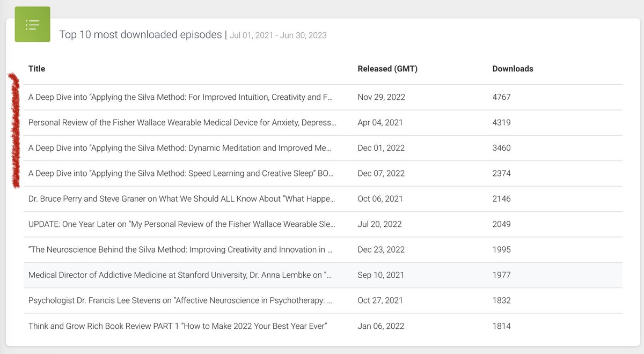Click download count 2146
This screenshot has height=354, width=644.
[501, 199]
